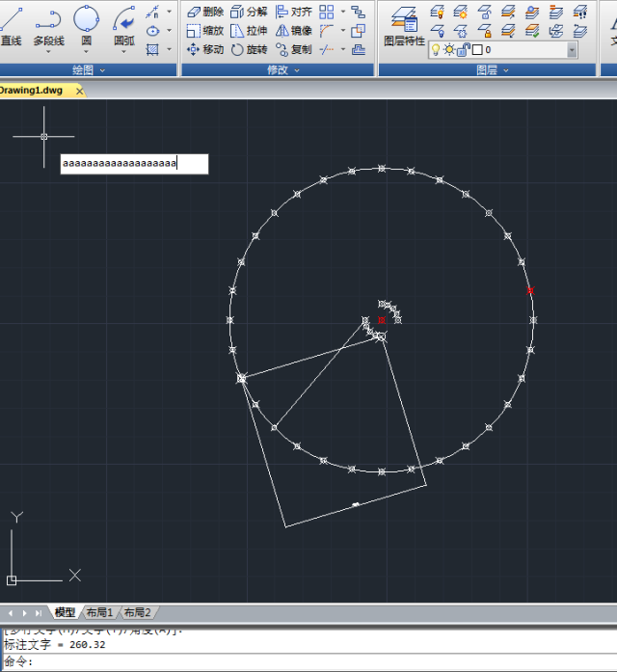Viewport: 617px width, 672px height.
Task: Open the layer name dropdown list
Action: tap(572, 50)
